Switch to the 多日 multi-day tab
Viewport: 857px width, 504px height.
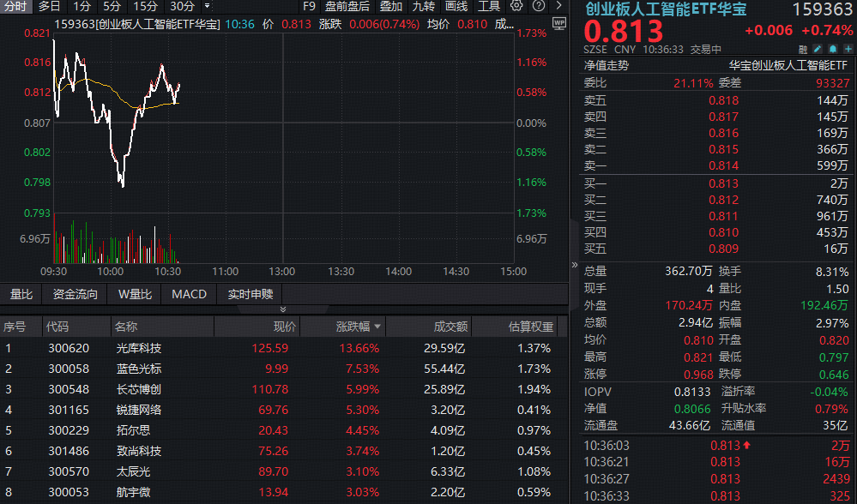click(x=49, y=6)
